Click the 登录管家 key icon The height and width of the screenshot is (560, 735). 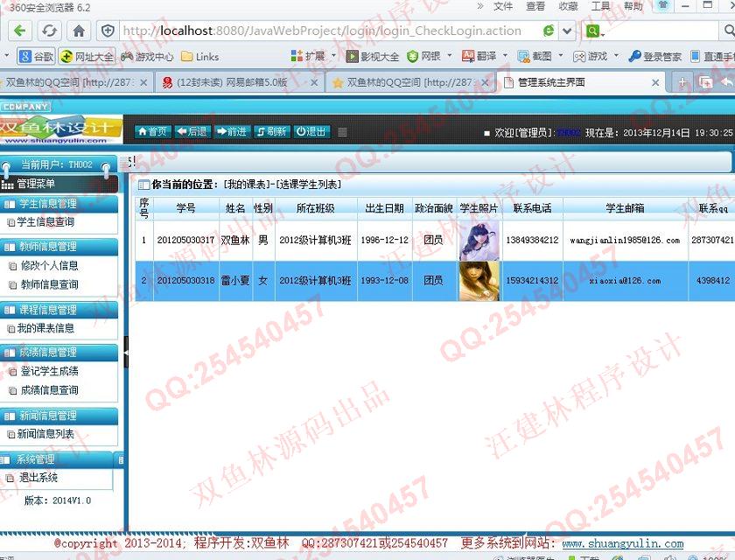634,57
